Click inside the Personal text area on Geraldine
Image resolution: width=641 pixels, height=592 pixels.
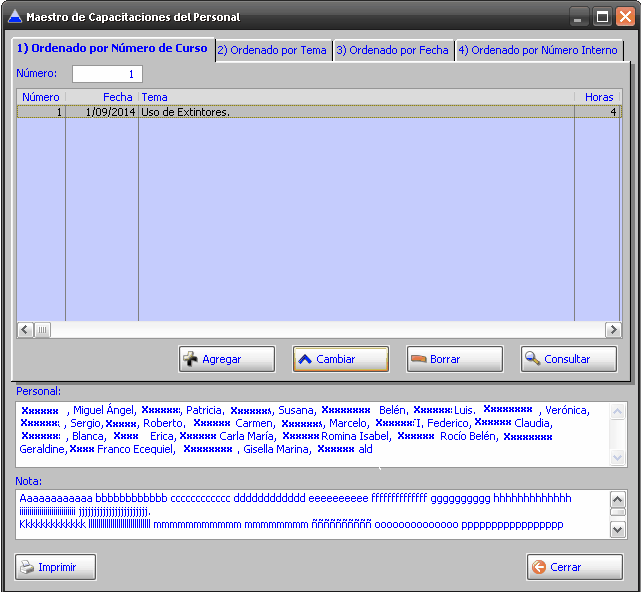pyautogui.click(x=42, y=449)
